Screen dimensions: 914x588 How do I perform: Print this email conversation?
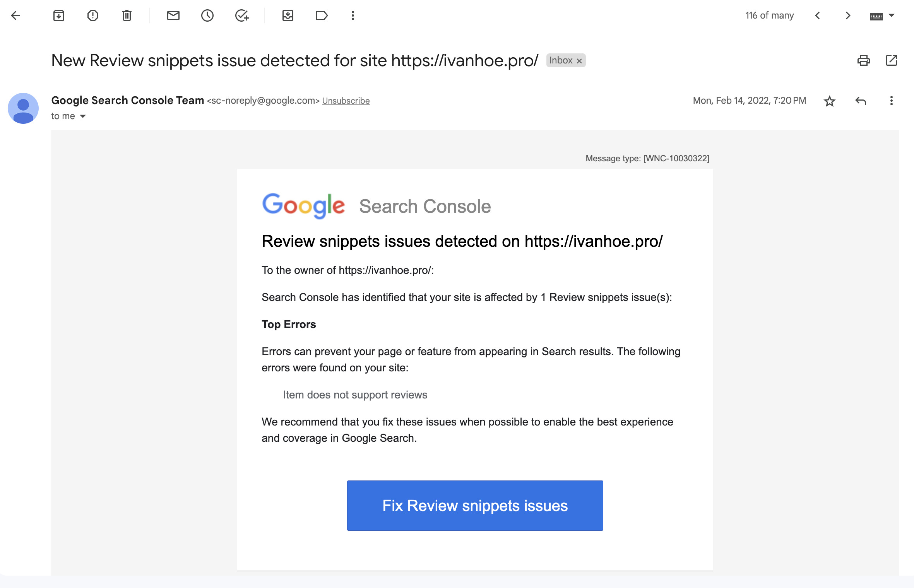point(863,60)
